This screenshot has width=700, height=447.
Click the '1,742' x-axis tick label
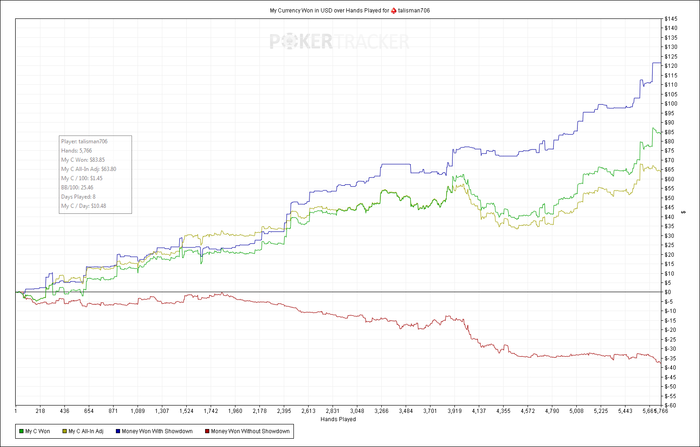click(x=210, y=411)
